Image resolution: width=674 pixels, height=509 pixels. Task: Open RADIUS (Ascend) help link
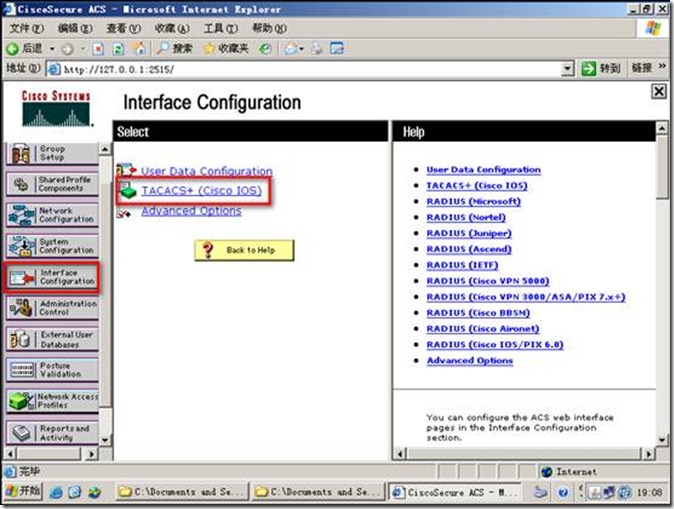pyautogui.click(x=469, y=249)
